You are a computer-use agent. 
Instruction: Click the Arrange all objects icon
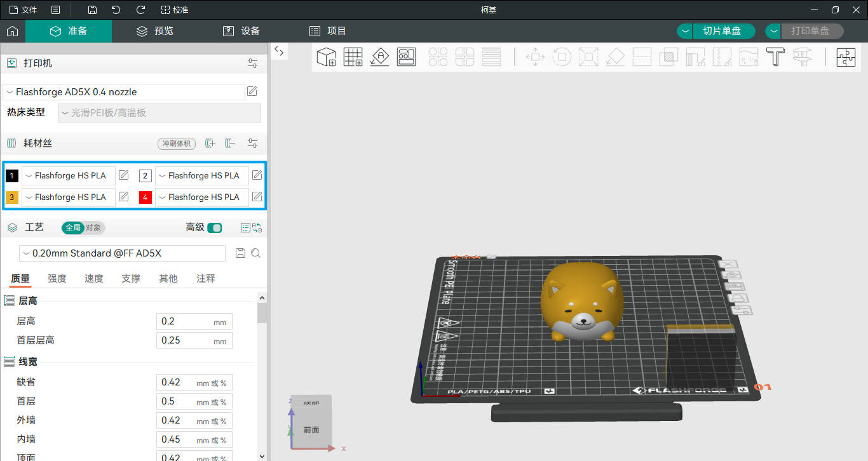pos(406,57)
